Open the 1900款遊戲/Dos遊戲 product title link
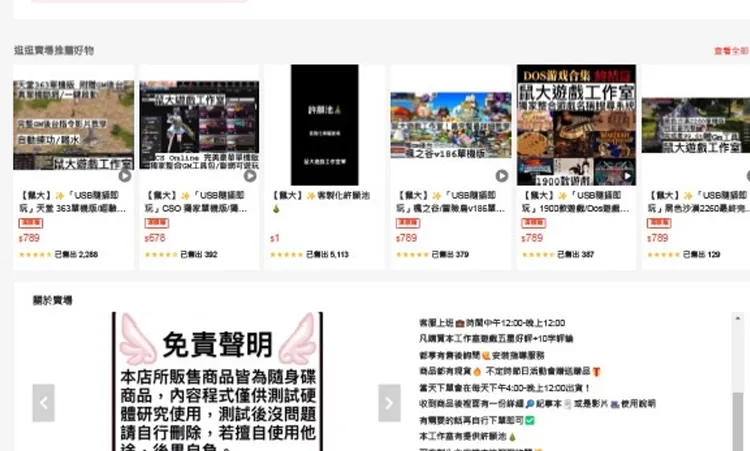This screenshot has width=750, height=451. pos(575,202)
